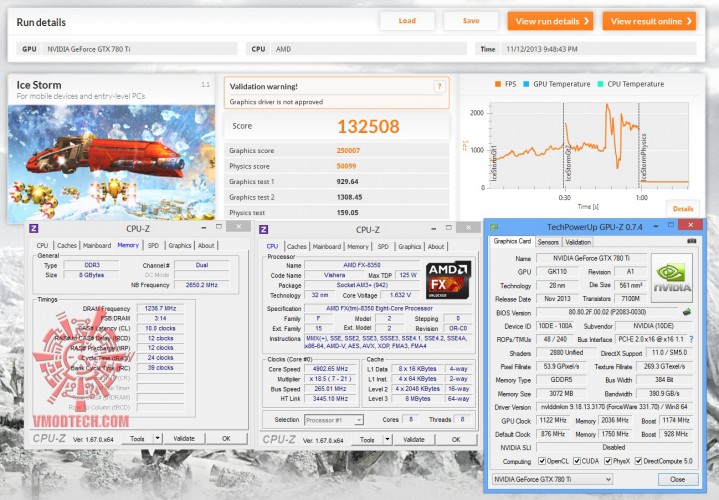Click View run details button
The width and height of the screenshot is (719, 500).
pyautogui.click(x=550, y=21)
